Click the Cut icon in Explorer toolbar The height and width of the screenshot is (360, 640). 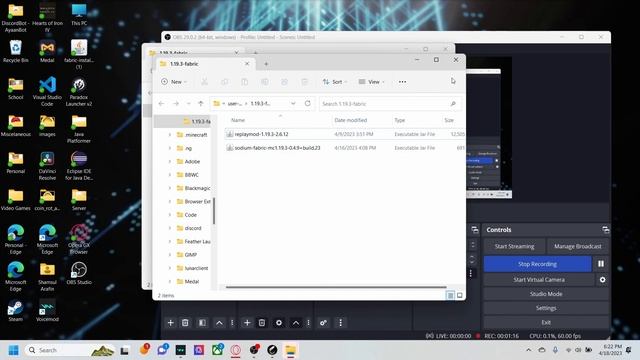point(204,82)
